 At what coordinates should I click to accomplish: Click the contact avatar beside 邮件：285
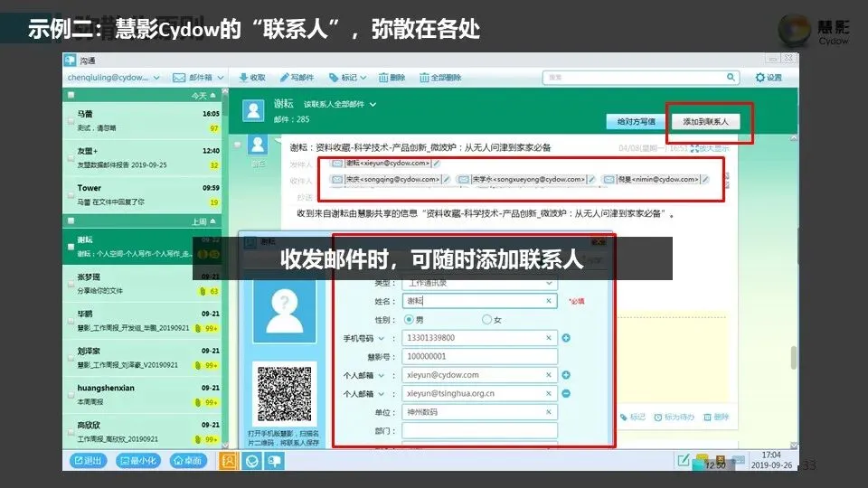tap(253, 110)
